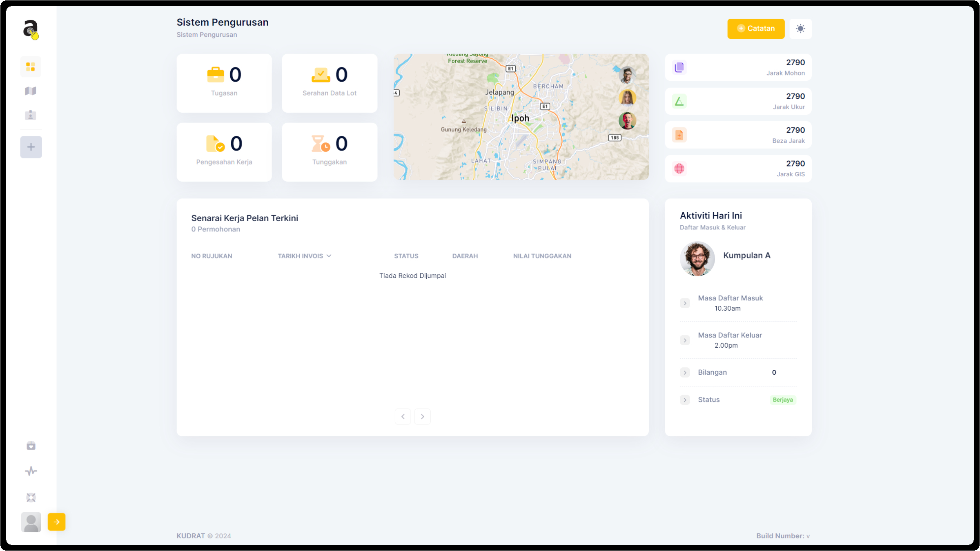Expand Masa Daftar Masuk chevron

coord(685,303)
